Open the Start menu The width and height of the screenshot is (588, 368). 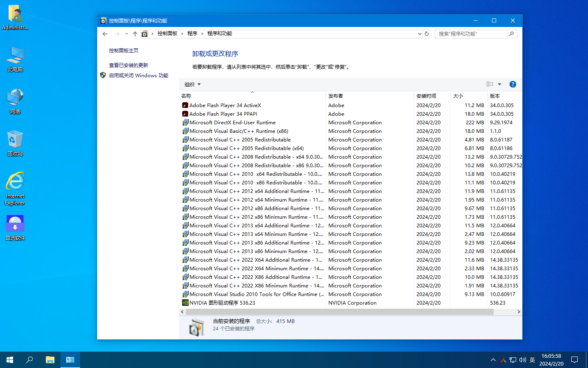point(9,360)
